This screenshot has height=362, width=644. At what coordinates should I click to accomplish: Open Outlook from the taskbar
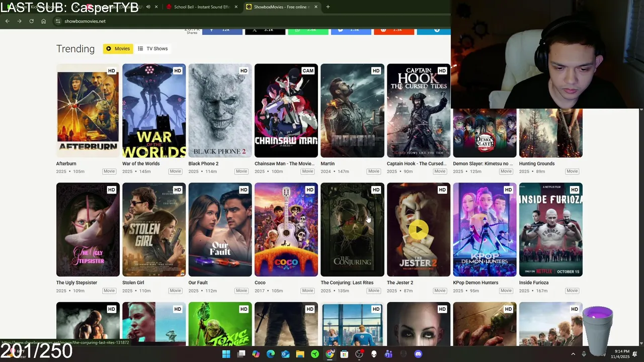[285, 354]
